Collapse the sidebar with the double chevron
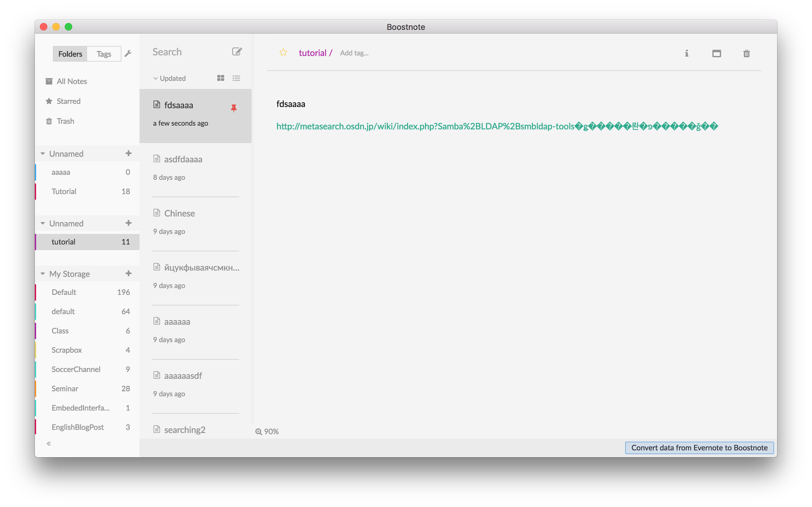Image resolution: width=812 pixels, height=507 pixels. pyautogui.click(x=49, y=444)
